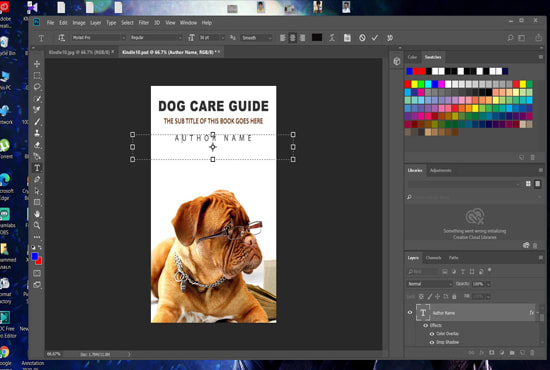Swap foreground and background colors
Viewport: 550px width, 370px height.
click(x=40, y=247)
